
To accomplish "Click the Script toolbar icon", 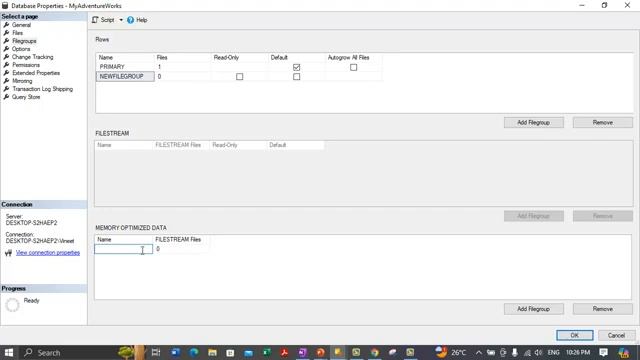I will tap(95, 20).
